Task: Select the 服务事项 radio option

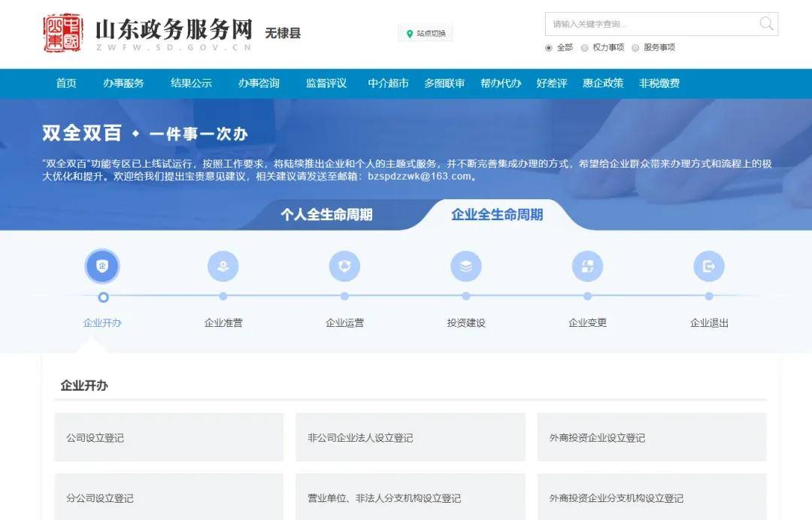Action: 635,47
